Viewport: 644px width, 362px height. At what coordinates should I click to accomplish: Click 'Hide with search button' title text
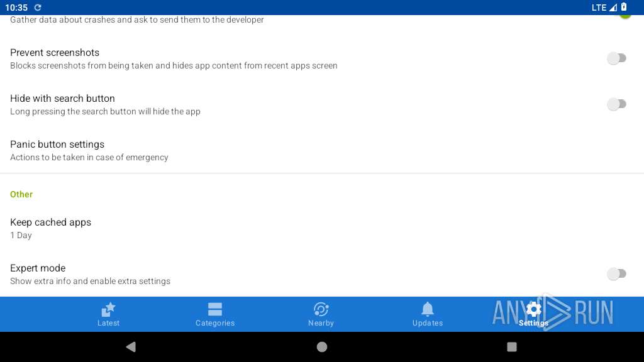click(62, 99)
